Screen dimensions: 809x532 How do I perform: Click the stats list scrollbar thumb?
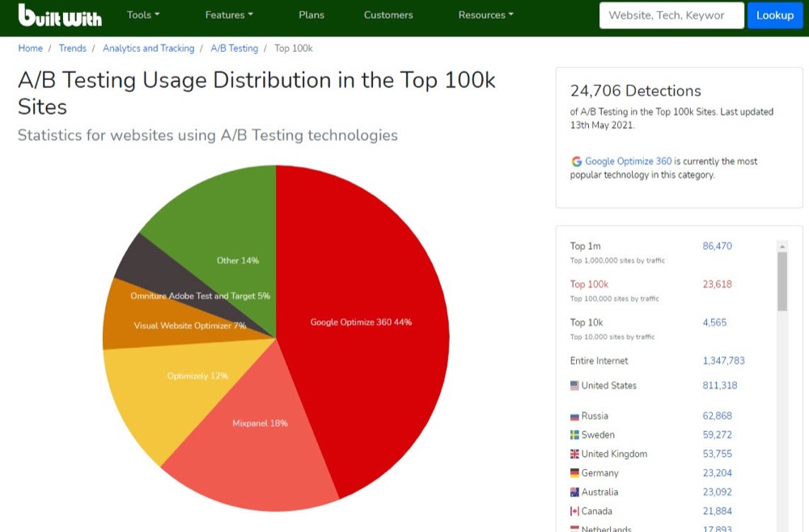click(x=782, y=281)
